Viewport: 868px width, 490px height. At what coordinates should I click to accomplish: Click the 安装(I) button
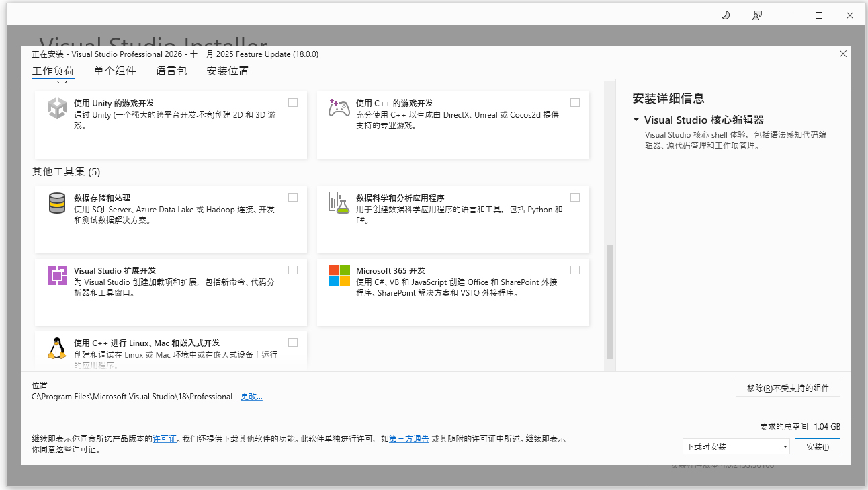[x=818, y=446]
